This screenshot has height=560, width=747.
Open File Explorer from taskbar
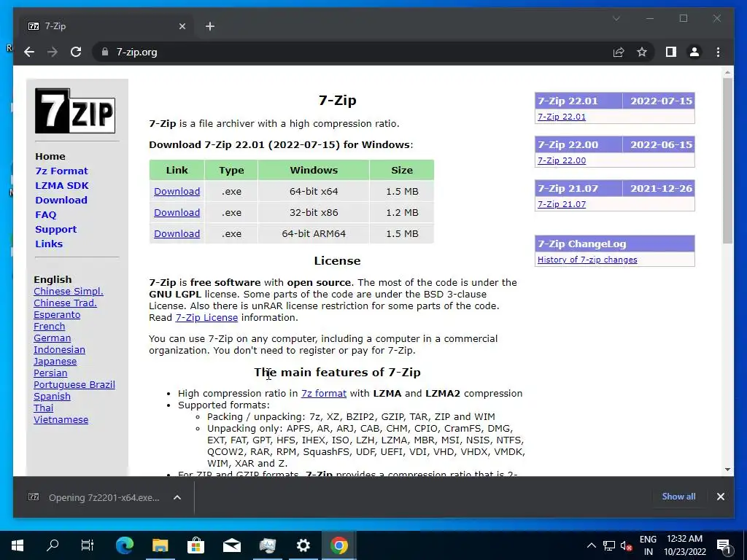point(160,545)
